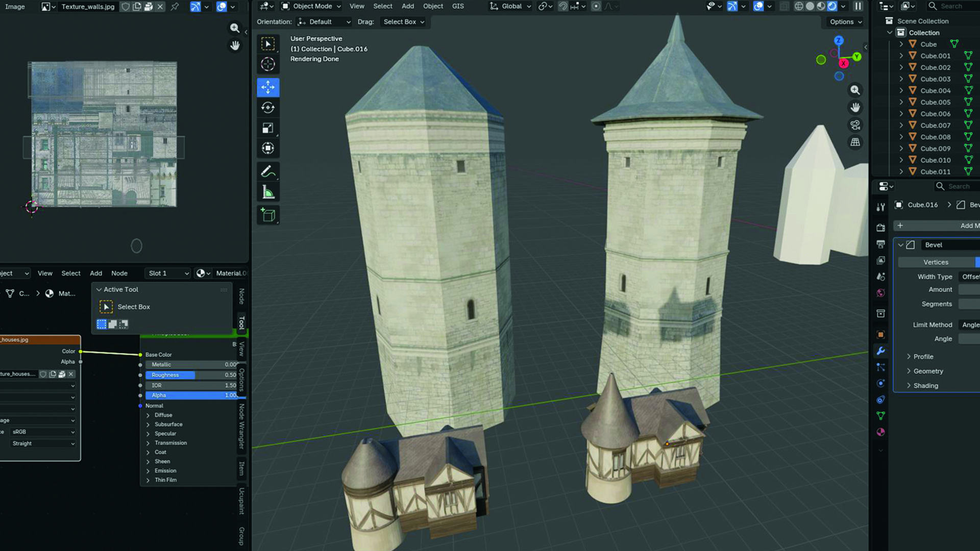Image resolution: width=980 pixels, height=551 pixels.
Task: Expand Cube.009 in the outliner
Action: [x=901, y=148]
